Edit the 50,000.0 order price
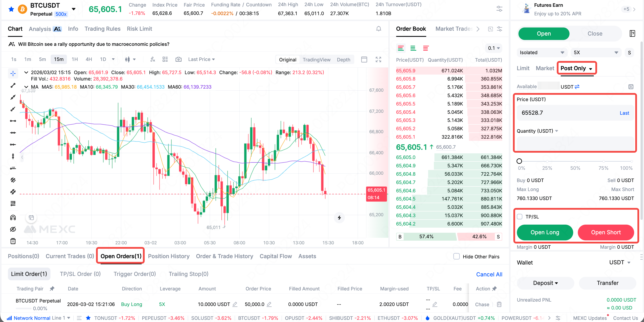This screenshot has height=322, width=644. click(269, 304)
